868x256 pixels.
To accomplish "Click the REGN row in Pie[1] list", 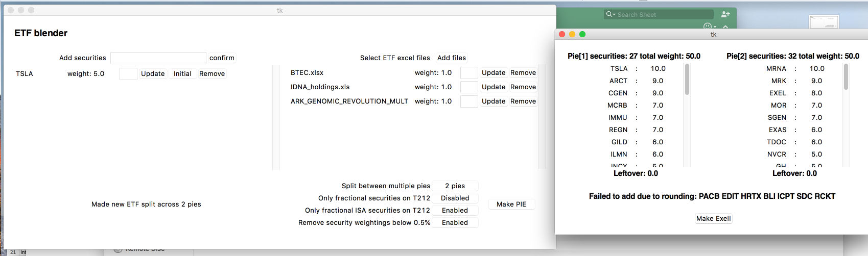I will [x=638, y=130].
